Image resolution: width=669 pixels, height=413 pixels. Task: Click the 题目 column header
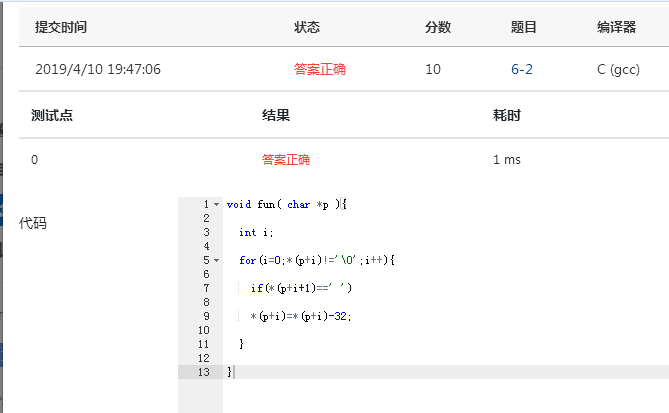pos(524,27)
